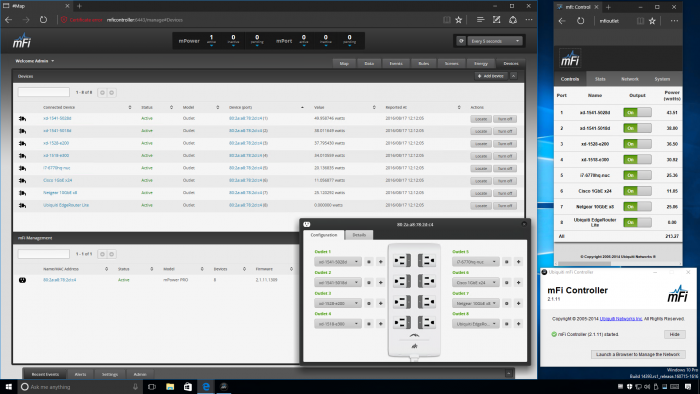Click the mPower PRO outlet icon in mFi Management

22,280
